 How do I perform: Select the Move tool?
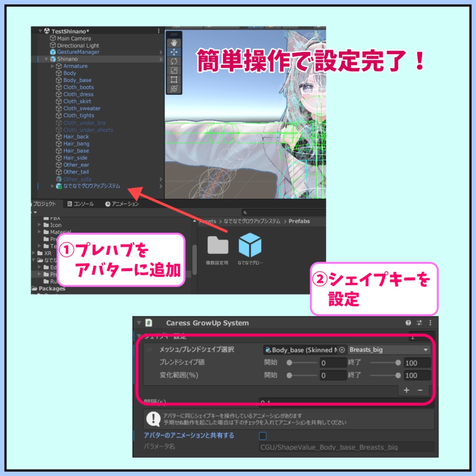(x=174, y=52)
